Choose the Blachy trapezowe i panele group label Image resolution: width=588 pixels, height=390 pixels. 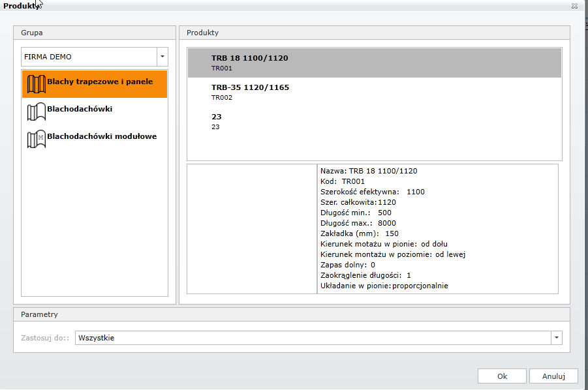(x=100, y=82)
